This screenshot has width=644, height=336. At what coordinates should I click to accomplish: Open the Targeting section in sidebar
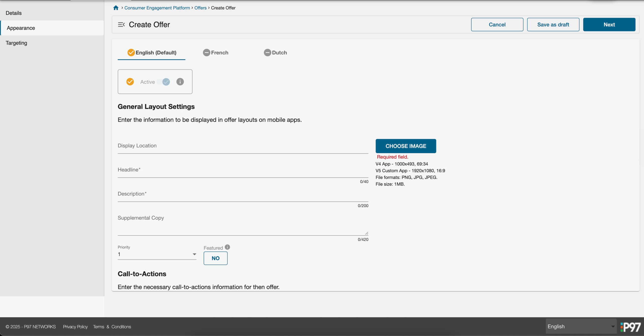[17, 43]
